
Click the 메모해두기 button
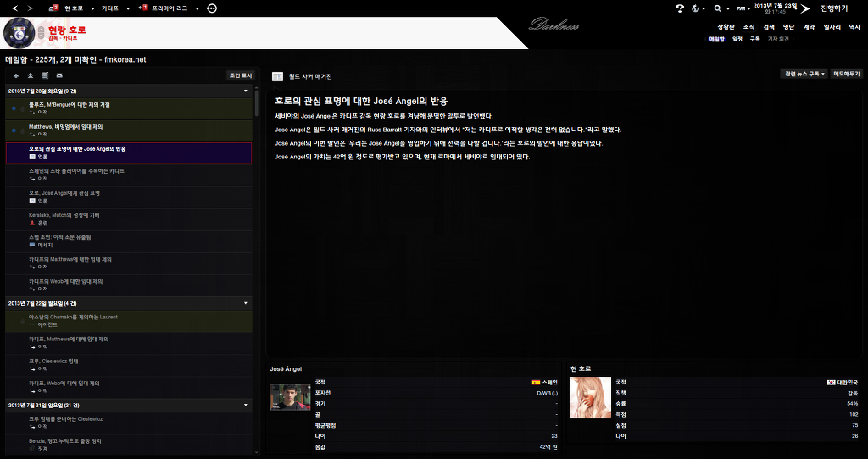click(x=847, y=74)
